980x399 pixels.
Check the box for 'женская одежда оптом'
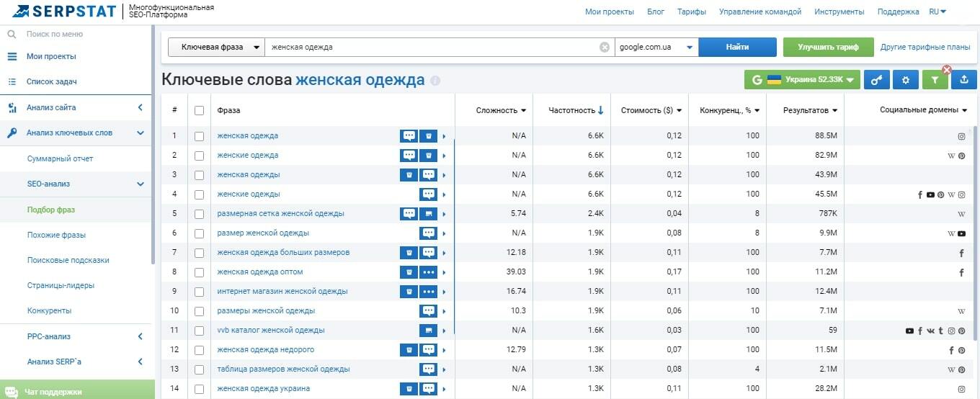coord(199,272)
